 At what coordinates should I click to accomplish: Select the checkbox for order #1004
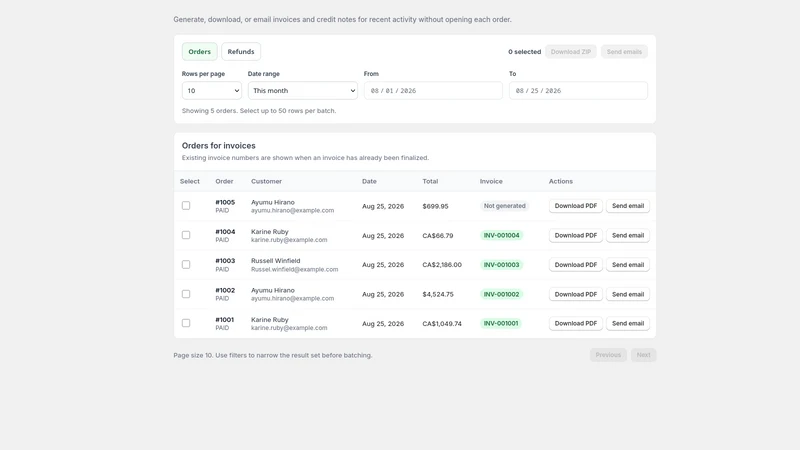[x=186, y=235]
